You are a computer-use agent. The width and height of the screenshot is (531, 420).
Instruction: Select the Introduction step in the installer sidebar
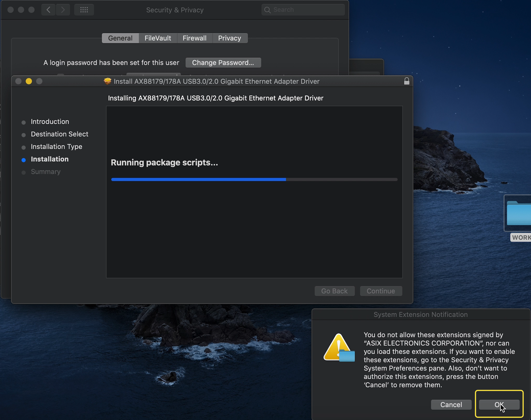tap(50, 122)
